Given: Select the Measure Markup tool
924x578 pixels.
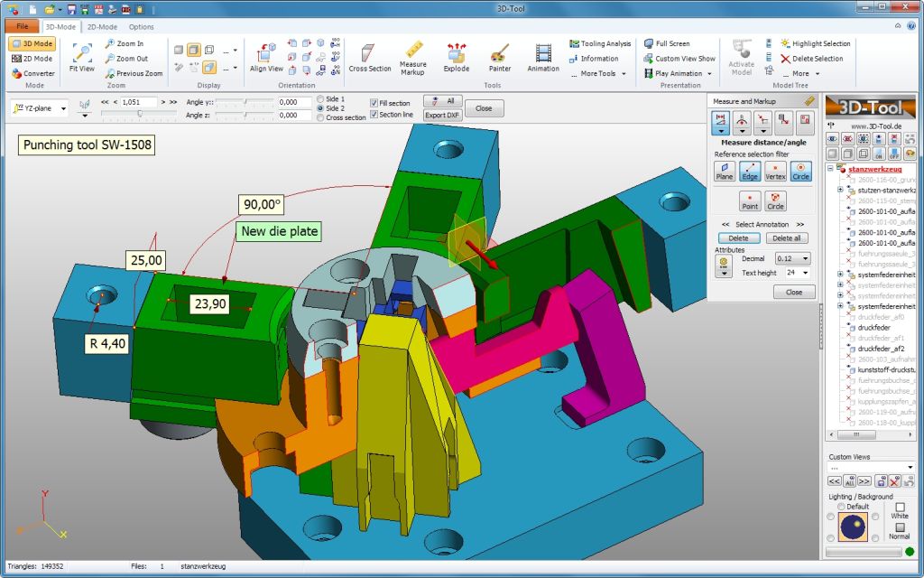Looking at the screenshot, I should pyautogui.click(x=413, y=56).
